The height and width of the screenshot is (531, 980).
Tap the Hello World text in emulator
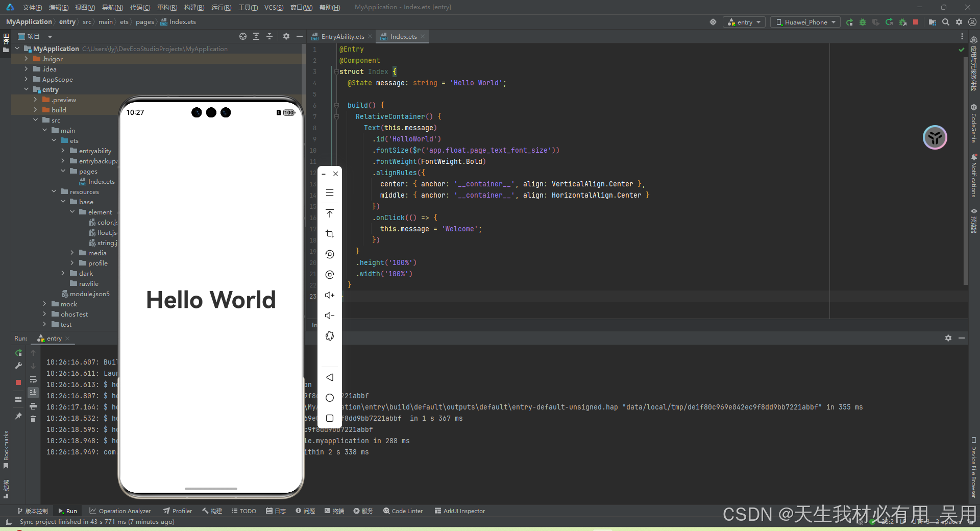pos(211,300)
